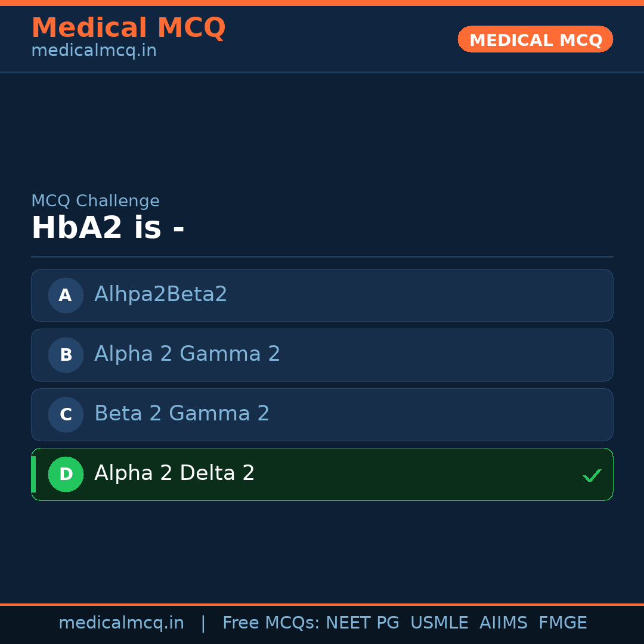Click the Free MCQs footer label
Screen dimensions: 644x644
pos(271,623)
